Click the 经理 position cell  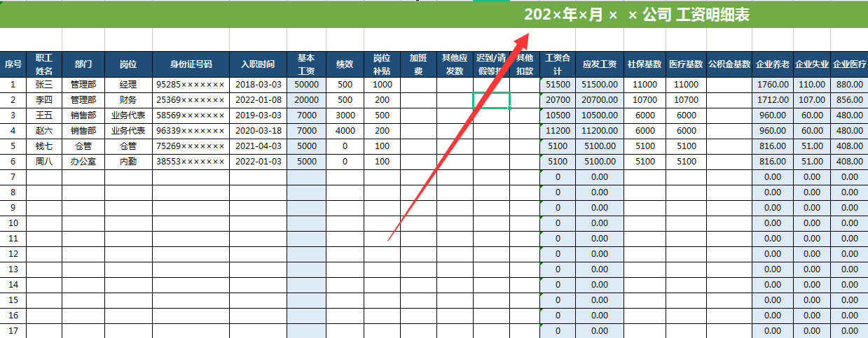128,85
